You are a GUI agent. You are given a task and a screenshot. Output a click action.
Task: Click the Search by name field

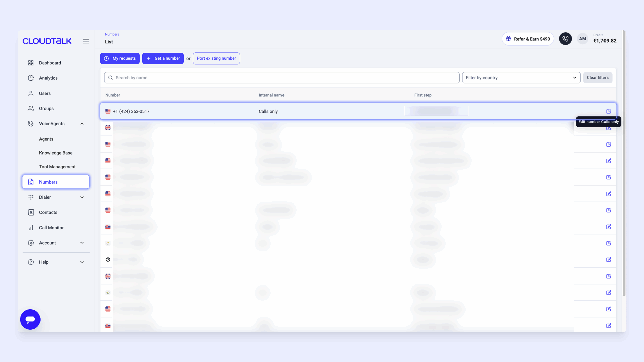[x=282, y=78]
